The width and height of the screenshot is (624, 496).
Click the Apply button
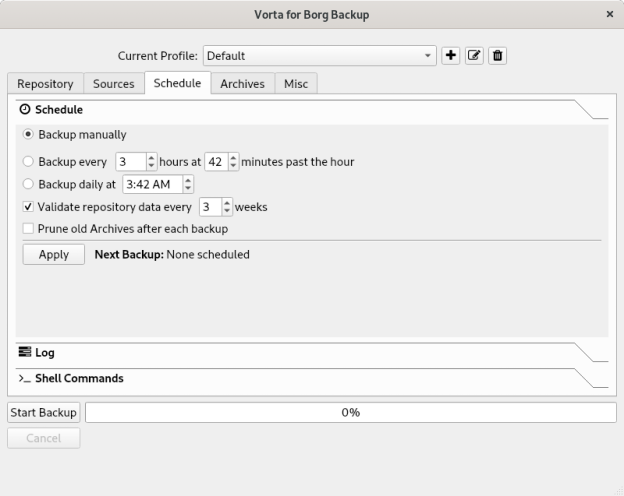pyautogui.click(x=54, y=254)
